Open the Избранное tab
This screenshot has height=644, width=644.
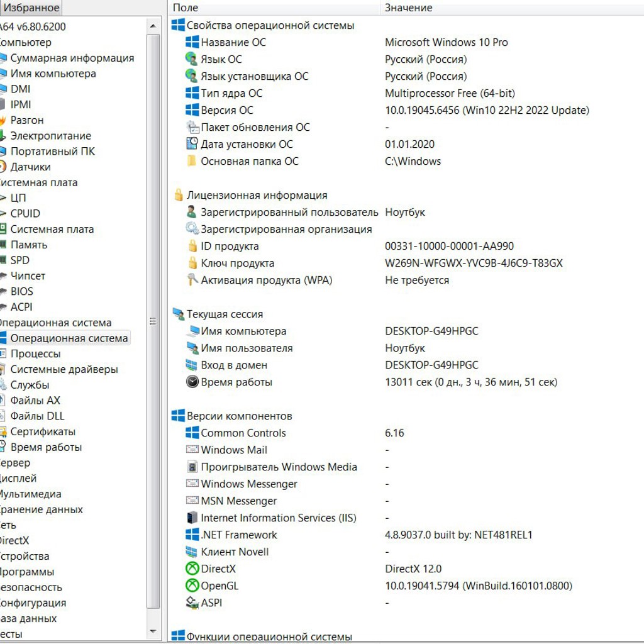coord(31,8)
